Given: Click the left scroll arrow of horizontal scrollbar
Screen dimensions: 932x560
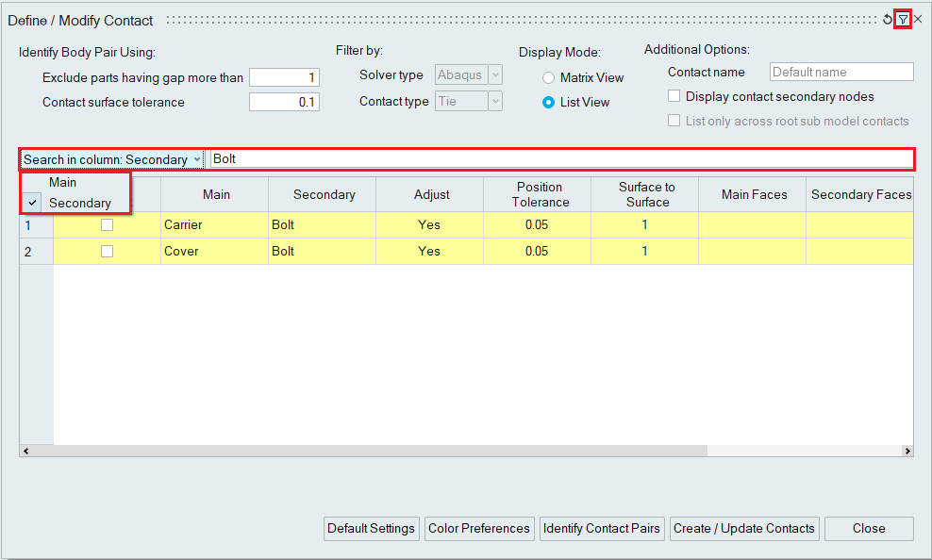Looking at the screenshot, I should pos(25,451).
